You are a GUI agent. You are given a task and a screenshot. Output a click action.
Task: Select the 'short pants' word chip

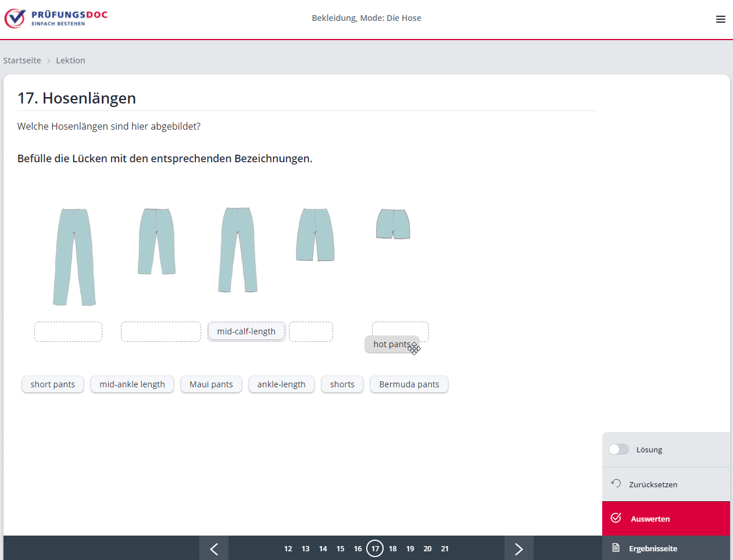pos(52,384)
